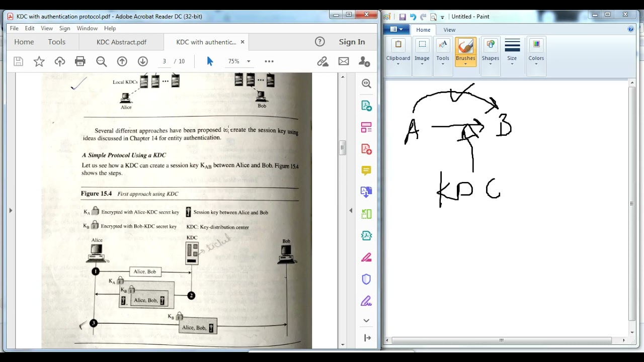Expand the Shapes gallery in Paint
Viewport: 644px width, 362px height.
point(490,51)
